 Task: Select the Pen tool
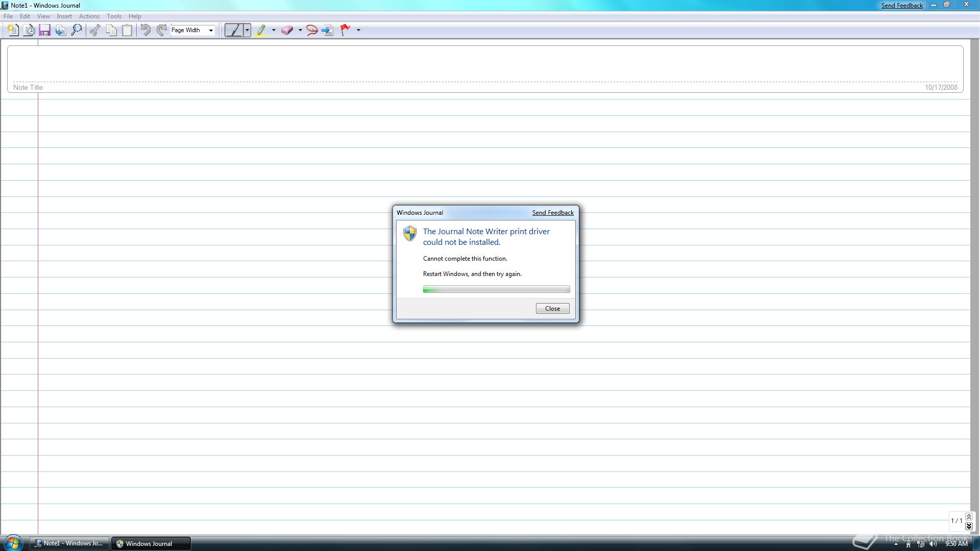234,30
